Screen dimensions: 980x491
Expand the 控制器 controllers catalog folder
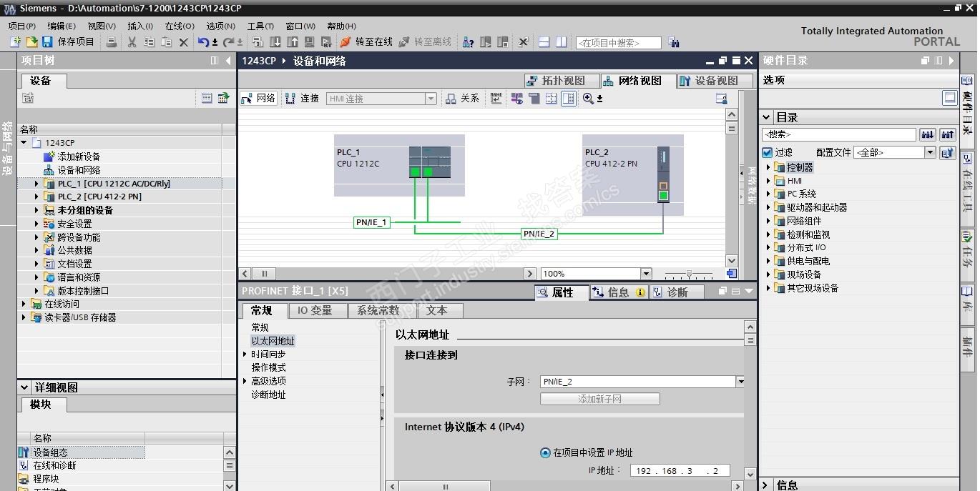coord(769,167)
